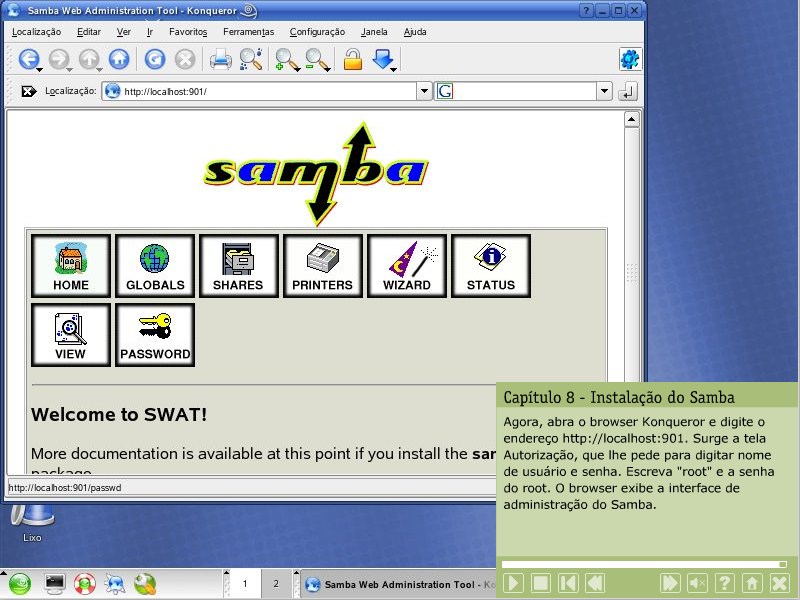Open the Ferramentas menu

tap(248, 32)
